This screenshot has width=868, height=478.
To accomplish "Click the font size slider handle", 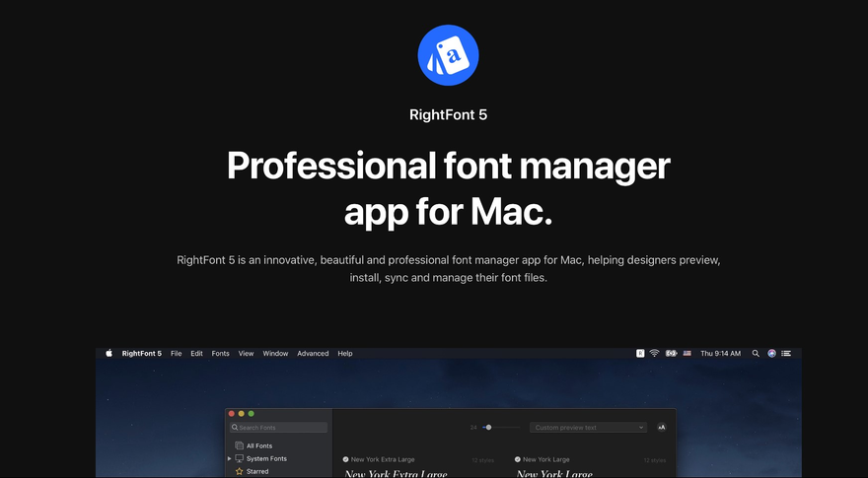I will pos(488,427).
